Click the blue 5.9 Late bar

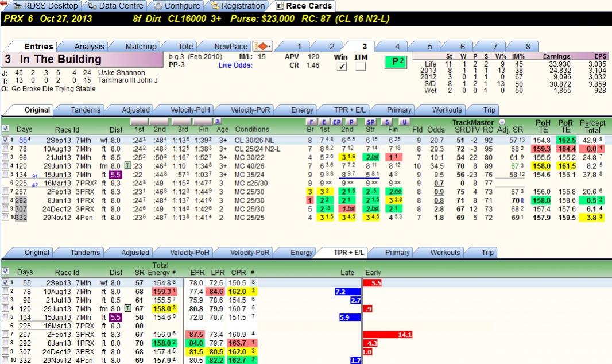click(350, 317)
